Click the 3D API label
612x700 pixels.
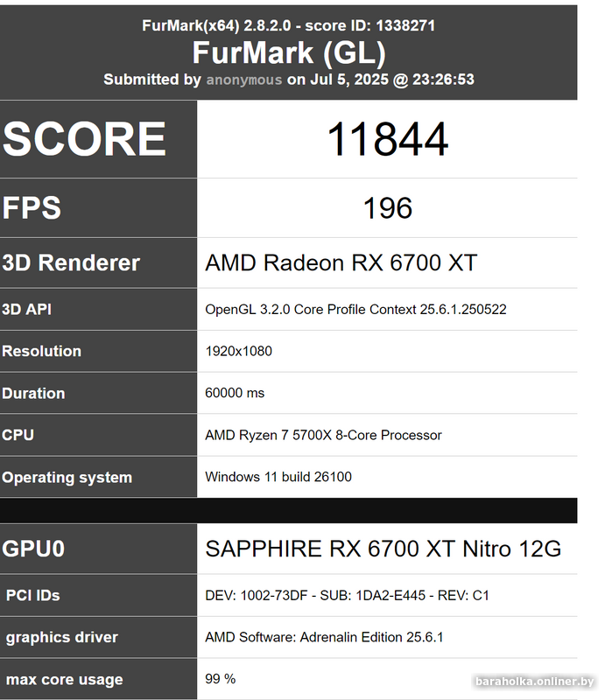[27, 309]
